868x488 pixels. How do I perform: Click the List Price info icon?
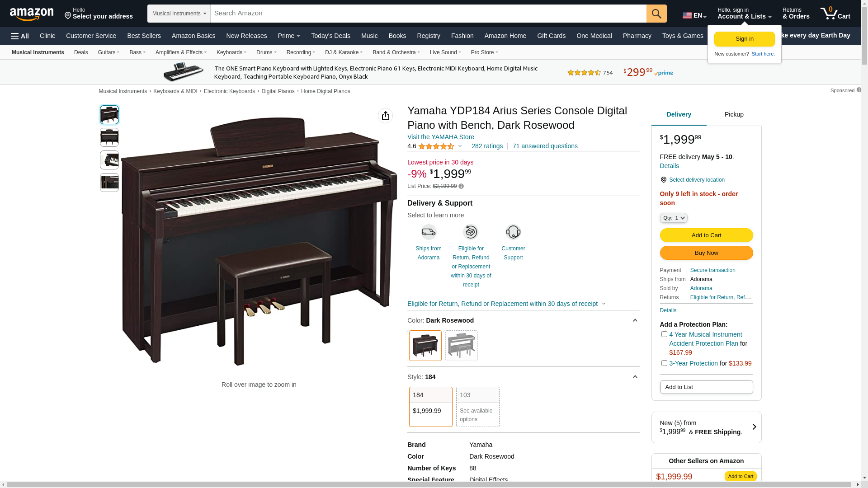[x=461, y=186]
